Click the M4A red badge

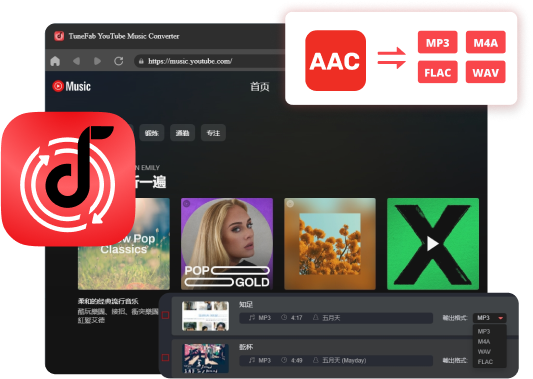point(486,42)
